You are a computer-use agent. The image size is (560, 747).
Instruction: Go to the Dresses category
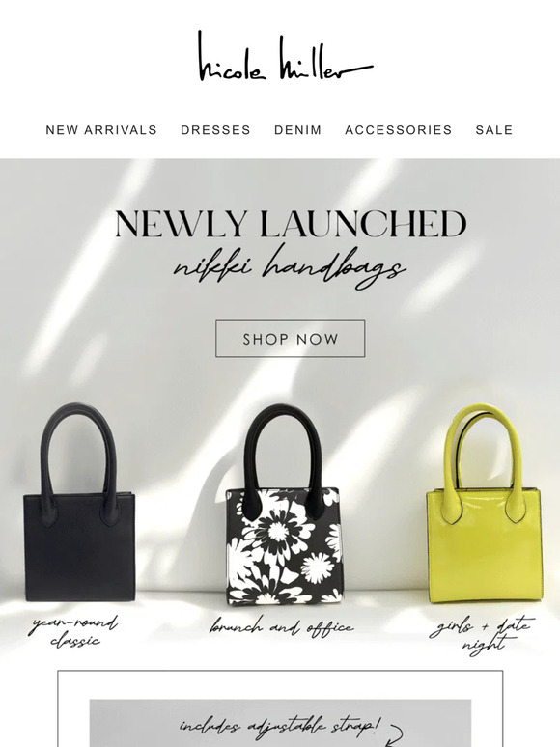(x=215, y=130)
